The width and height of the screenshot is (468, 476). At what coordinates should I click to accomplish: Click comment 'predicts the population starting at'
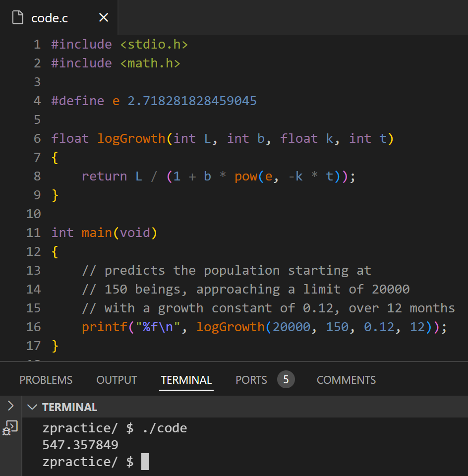tap(227, 271)
